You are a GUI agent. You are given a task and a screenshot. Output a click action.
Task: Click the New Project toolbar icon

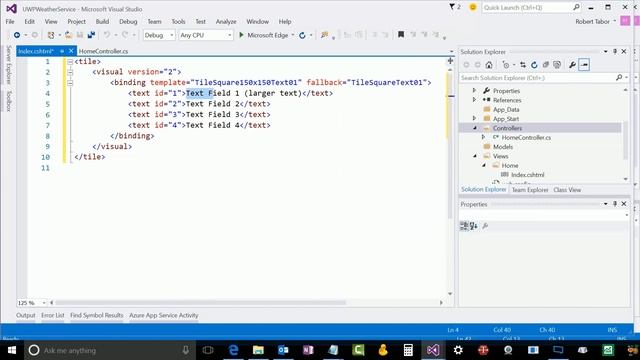(51, 35)
